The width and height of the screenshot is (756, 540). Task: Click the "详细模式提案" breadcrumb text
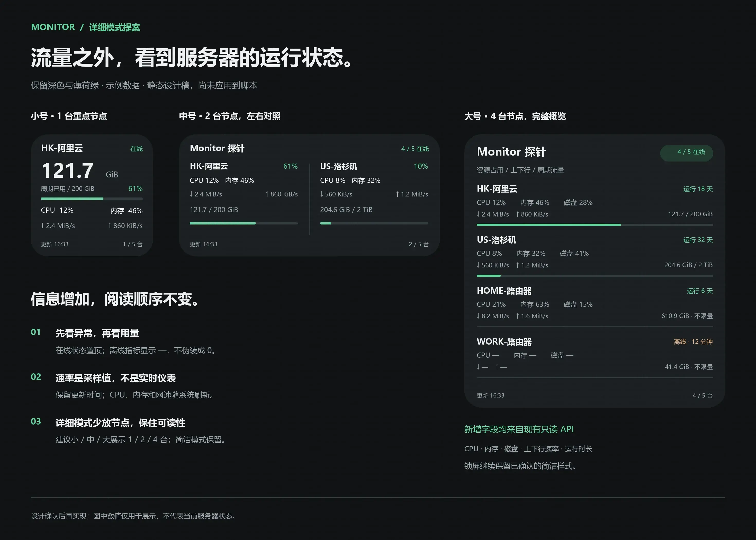click(x=115, y=27)
